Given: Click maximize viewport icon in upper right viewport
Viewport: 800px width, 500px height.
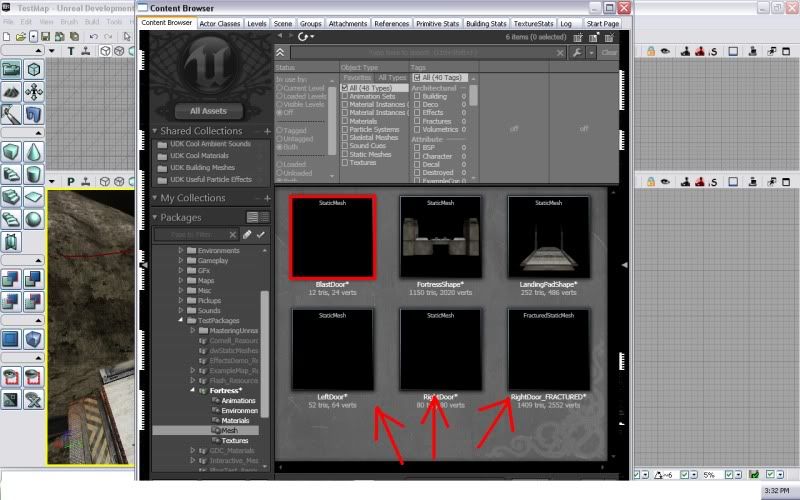Looking at the screenshot, I should tap(786, 51).
